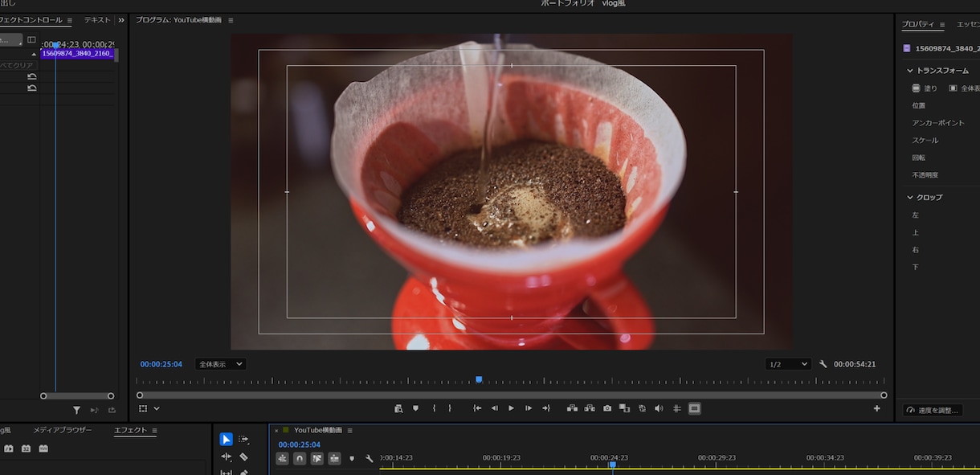Screen dimensions: 980x475
Task: Toggle the safe margins button
Action: [x=695, y=408]
